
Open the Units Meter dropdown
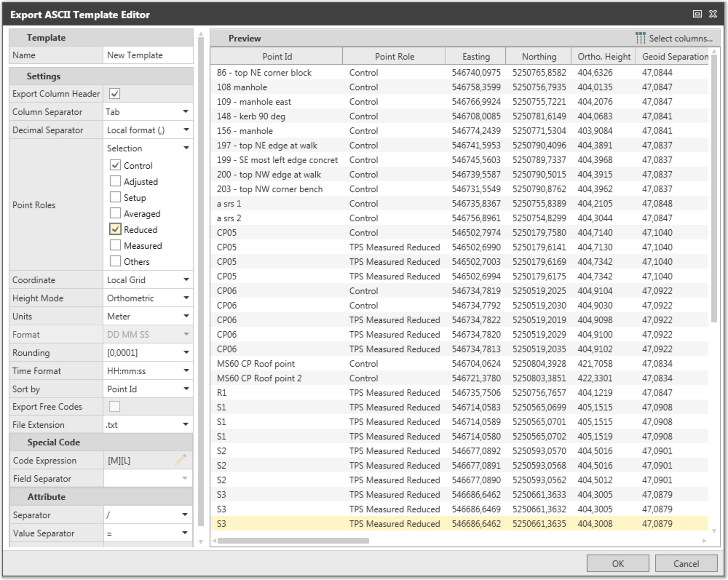(186, 316)
